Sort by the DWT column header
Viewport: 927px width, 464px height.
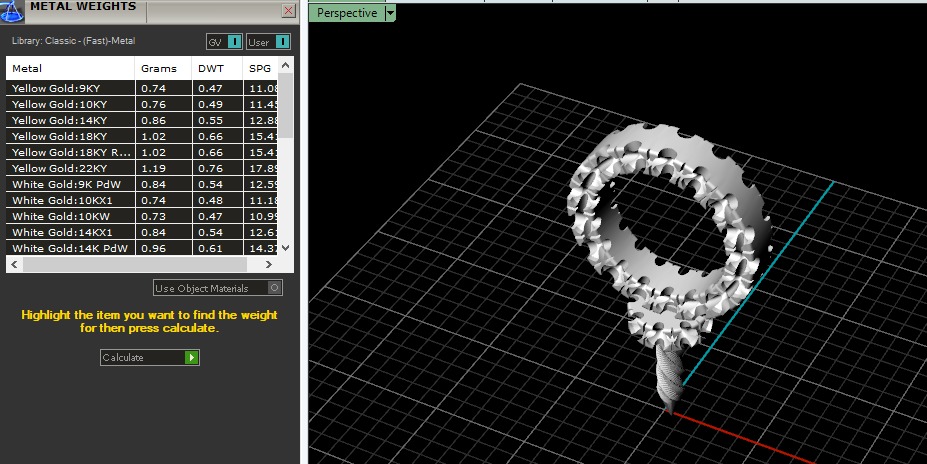click(217, 69)
